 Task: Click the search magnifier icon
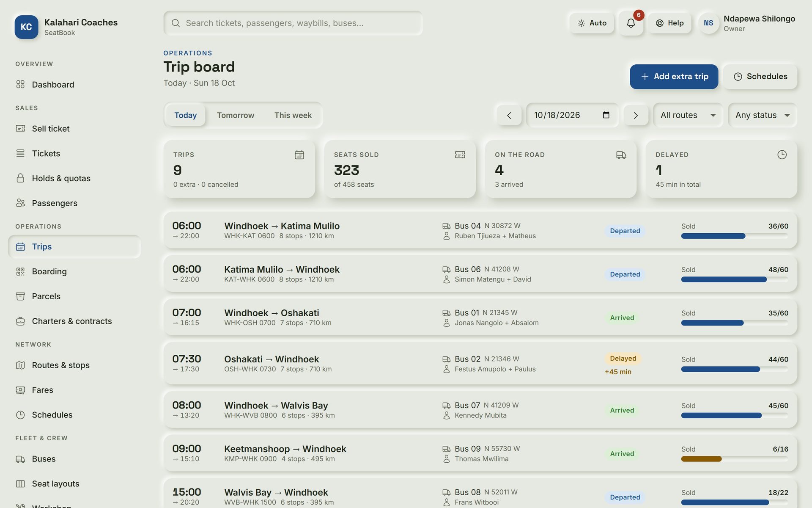tap(176, 23)
